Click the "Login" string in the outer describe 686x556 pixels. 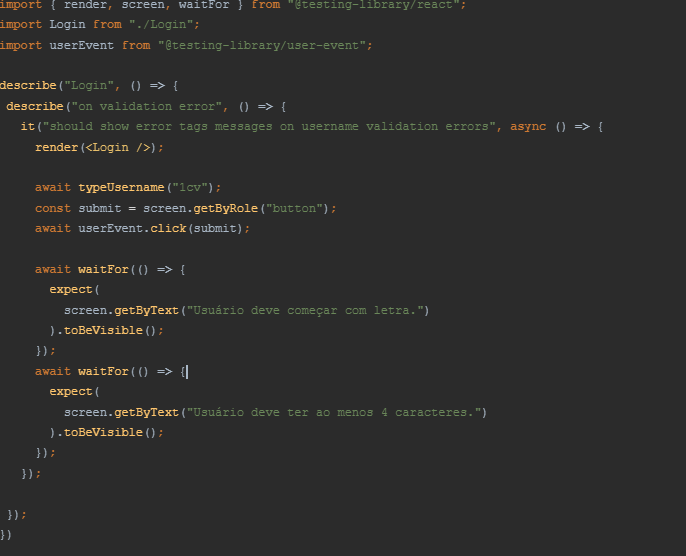tap(89, 86)
